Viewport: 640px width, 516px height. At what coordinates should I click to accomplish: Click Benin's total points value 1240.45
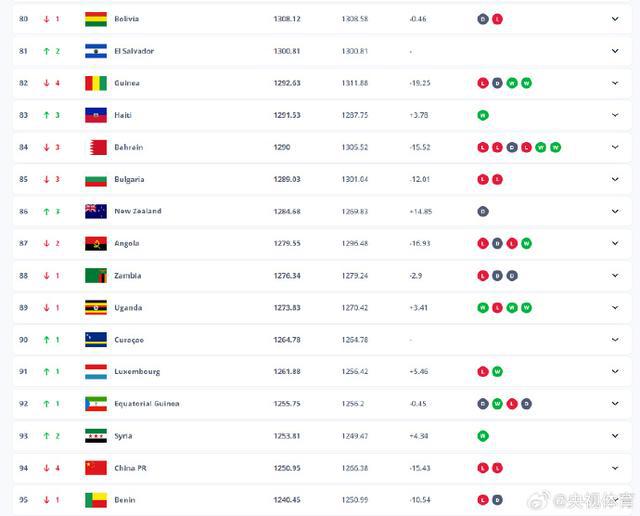coord(287,500)
